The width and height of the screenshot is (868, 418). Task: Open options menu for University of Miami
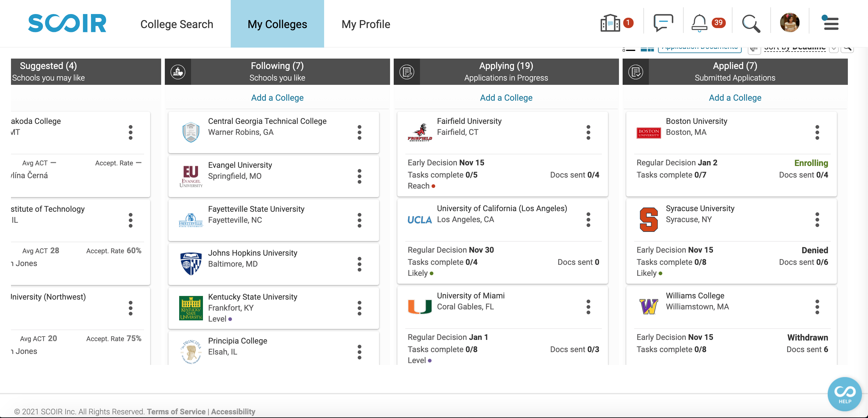[588, 307]
